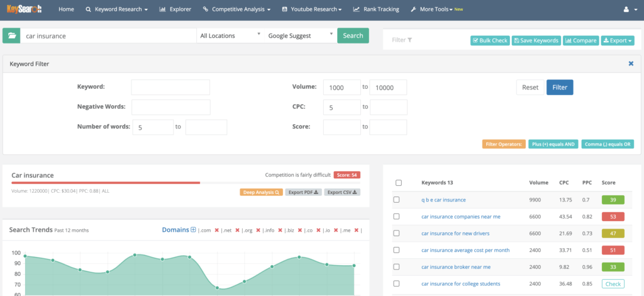
Task: Click the red X next to .org
Action: point(258,231)
